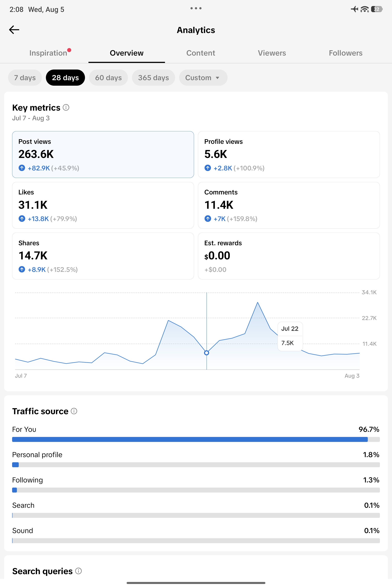Switch to the Followers tab
Screen dimensions: 392x587
pyautogui.click(x=346, y=53)
